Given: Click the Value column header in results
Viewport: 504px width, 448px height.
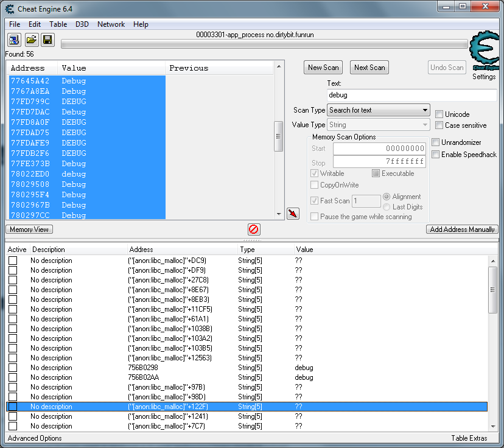Looking at the screenshot, I should [x=111, y=68].
